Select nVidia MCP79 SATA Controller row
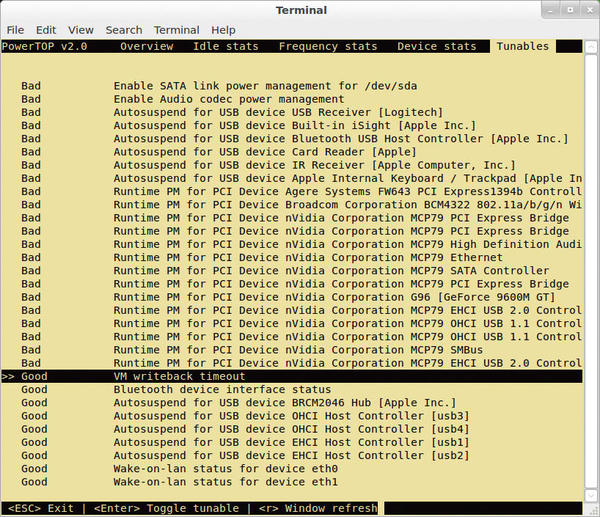600x517 pixels. coord(292,271)
